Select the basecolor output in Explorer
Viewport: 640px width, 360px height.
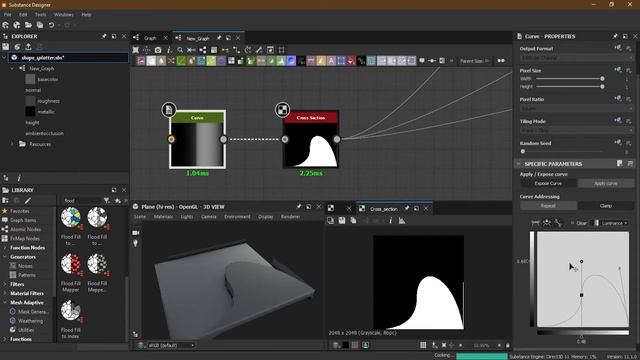pos(48,79)
